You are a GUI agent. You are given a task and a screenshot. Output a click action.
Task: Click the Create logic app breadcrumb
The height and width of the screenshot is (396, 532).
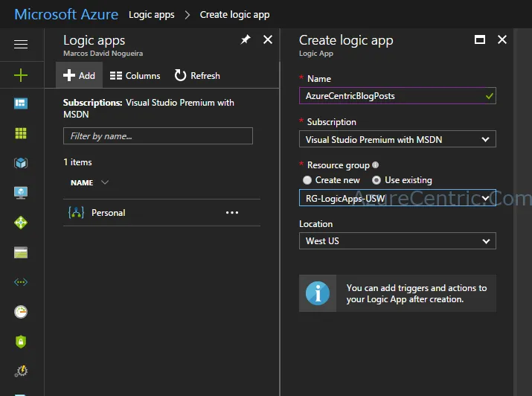click(235, 15)
